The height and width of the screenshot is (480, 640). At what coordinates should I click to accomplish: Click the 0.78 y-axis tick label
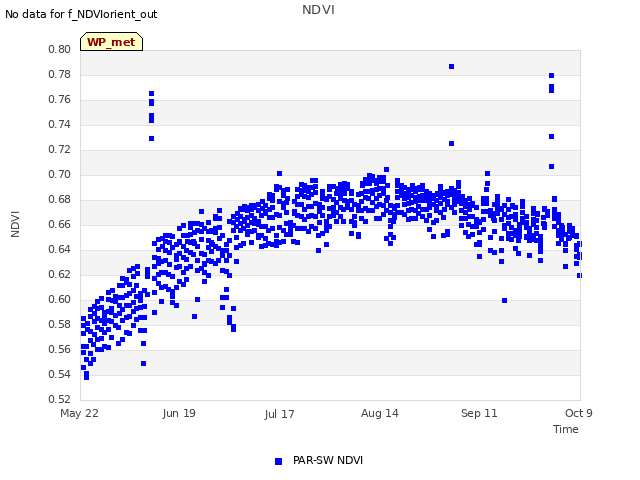tap(60, 74)
